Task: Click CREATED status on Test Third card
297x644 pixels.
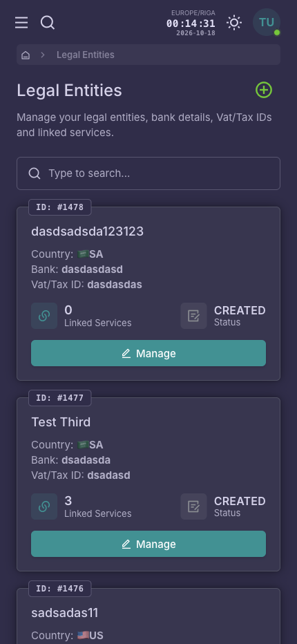Action: point(240,501)
